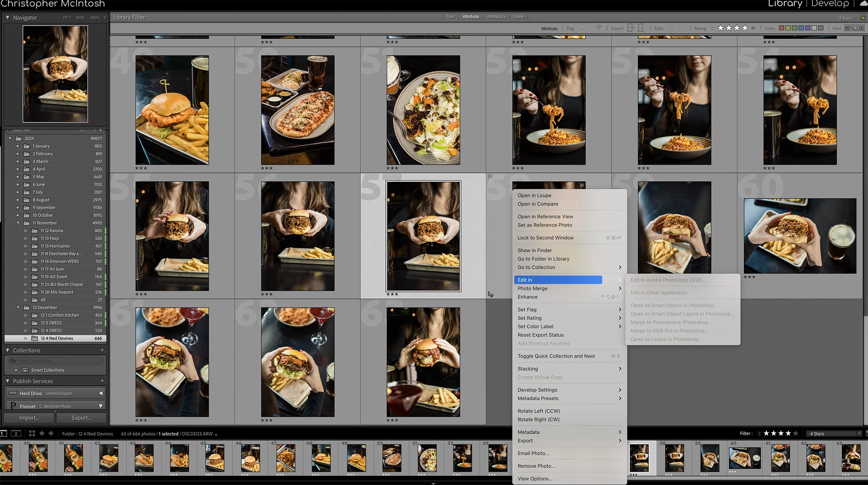Click the edited photos filter icon
The height and width of the screenshot is (485, 868).
[671, 28]
